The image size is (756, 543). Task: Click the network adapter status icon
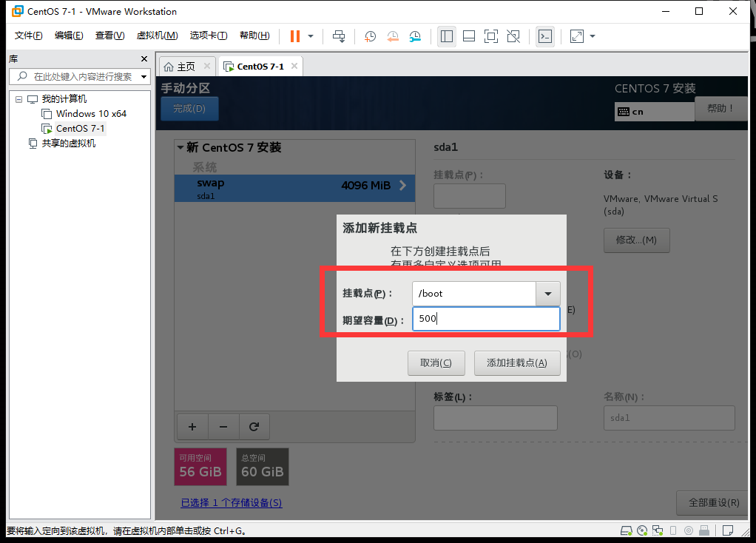(x=658, y=531)
